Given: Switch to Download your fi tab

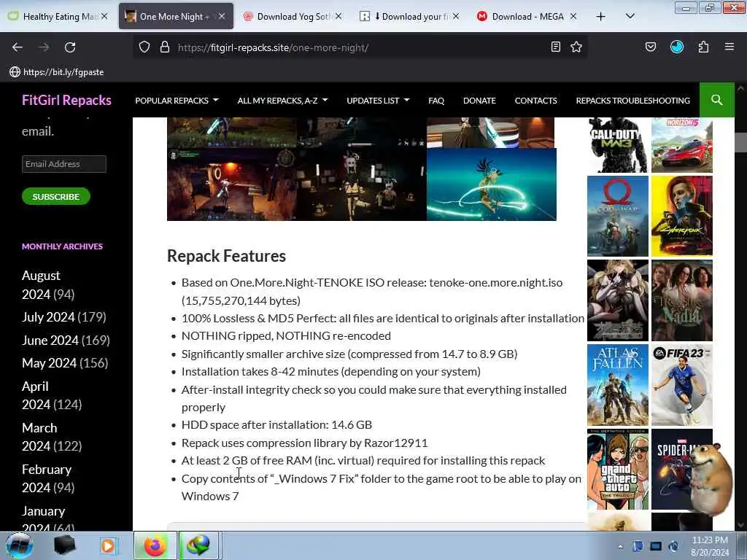Looking at the screenshot, I should 409,17.
